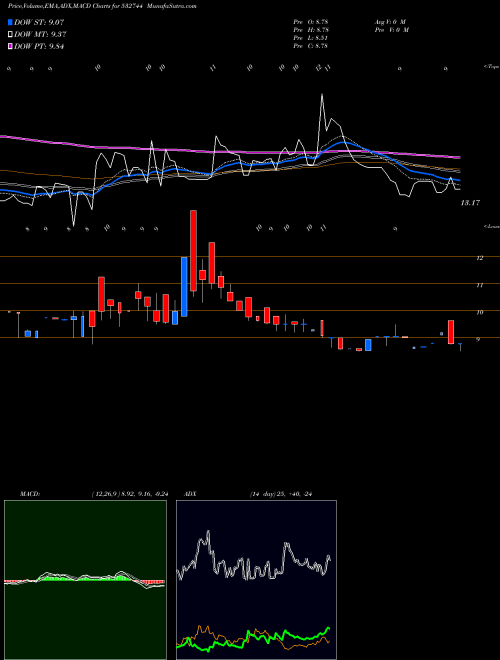Click the 'Avg V: 0 M' volume text

[389, 22]
